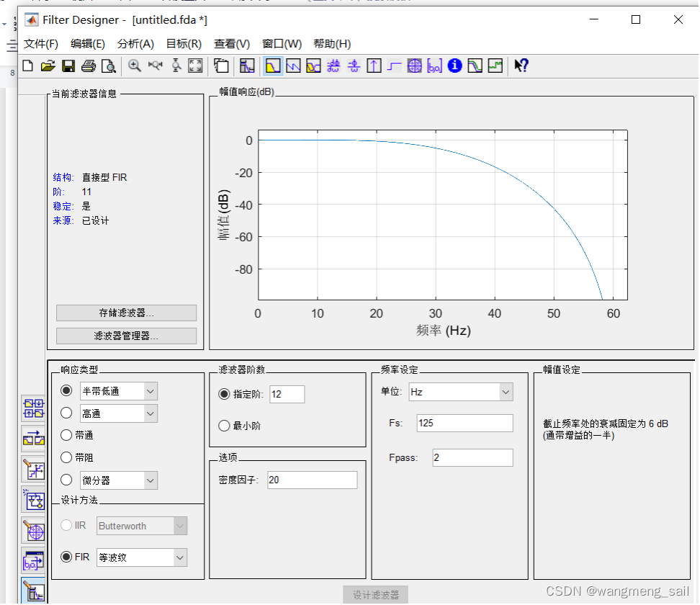Image resolution: width=700 pixels, height=605 pixels.
Task: Click the 存储滤波器... button
Action: tap(126, 313)
